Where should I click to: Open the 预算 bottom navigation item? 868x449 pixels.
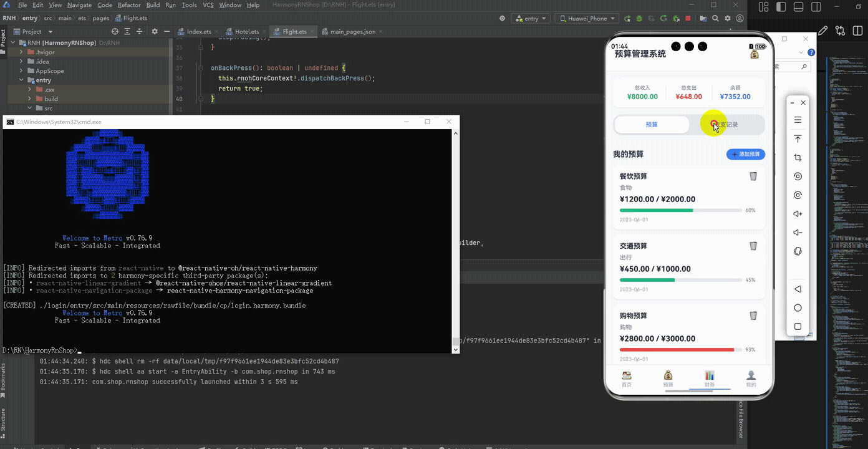click(668, 379)
